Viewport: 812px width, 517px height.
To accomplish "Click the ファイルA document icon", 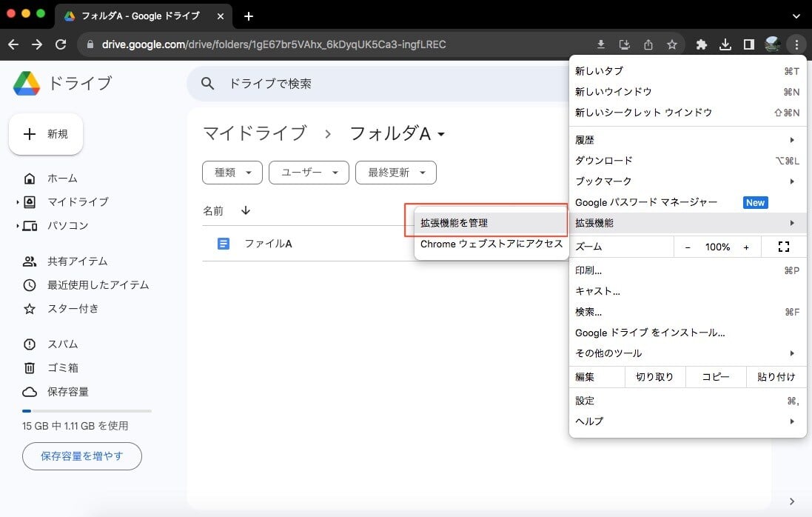I will (x=224, y=244).
